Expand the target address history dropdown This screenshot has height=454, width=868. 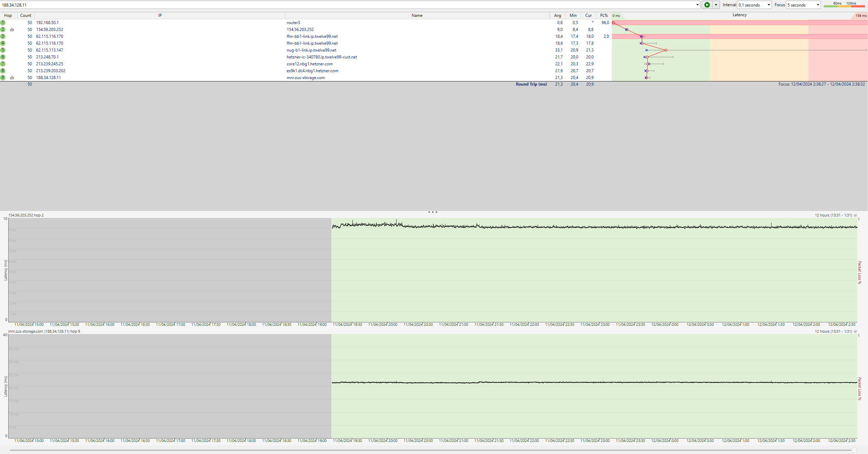point(697,5)
